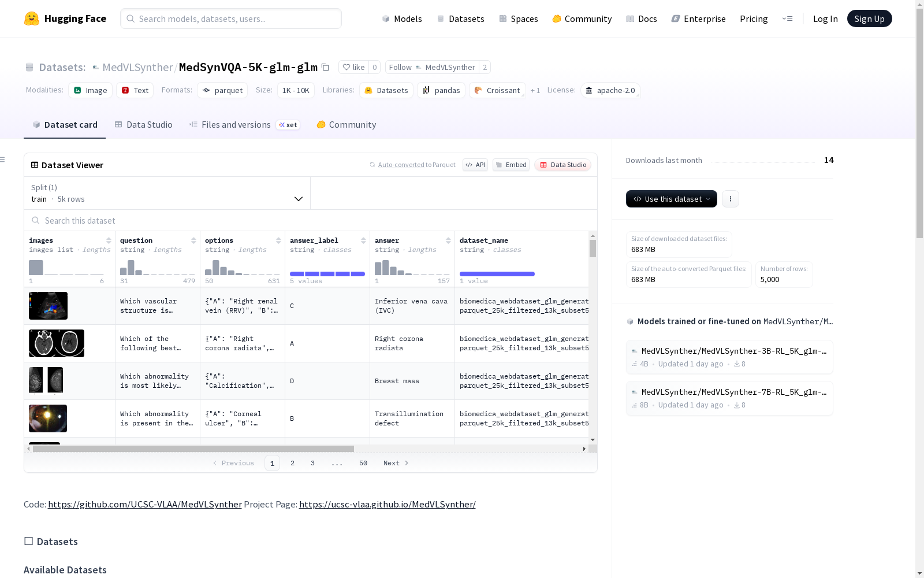The width and height of the screenshot is (924, 578).
Task: Click the answer lengths histogram
Action: click(x=412, y=267)
